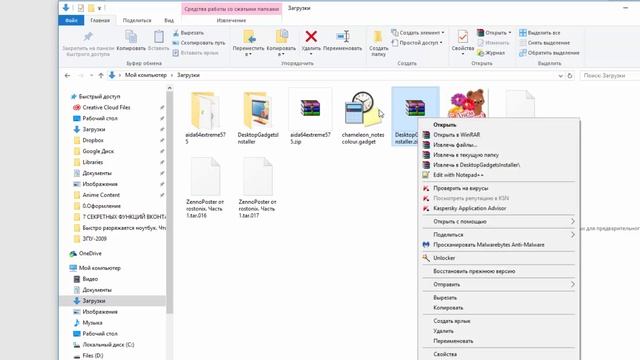The image size is (640, 360).
Task: Open the Easy access dropdown
Action: point(417,42)
